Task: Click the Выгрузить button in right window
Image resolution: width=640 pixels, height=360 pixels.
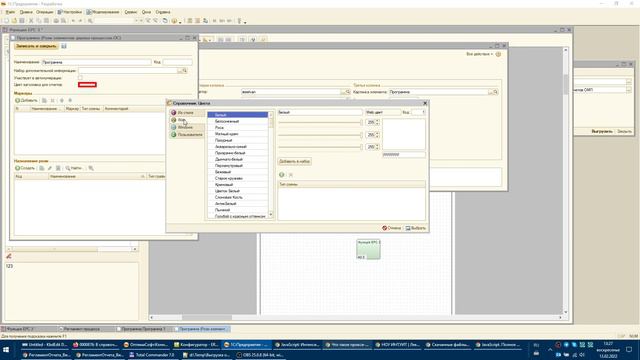Action: [602, 131]
